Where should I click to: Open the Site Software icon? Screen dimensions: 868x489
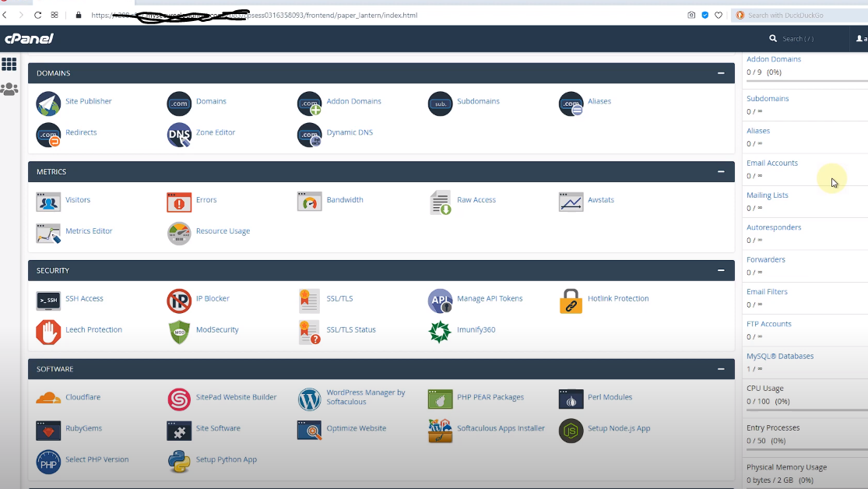(x=179, y=431)
